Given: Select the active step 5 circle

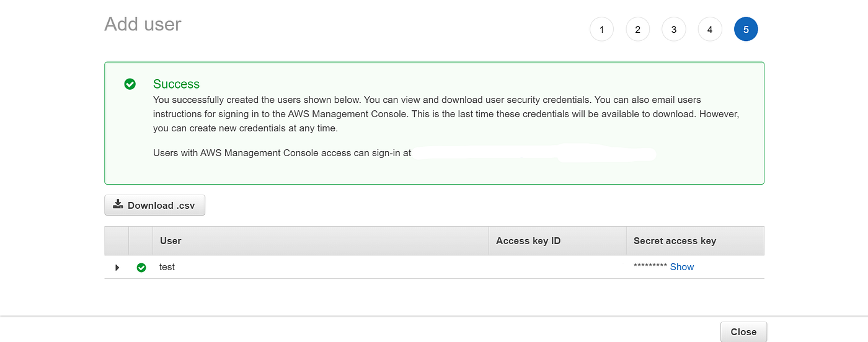Looking at the screenshot, I should [x=745, y=29].
